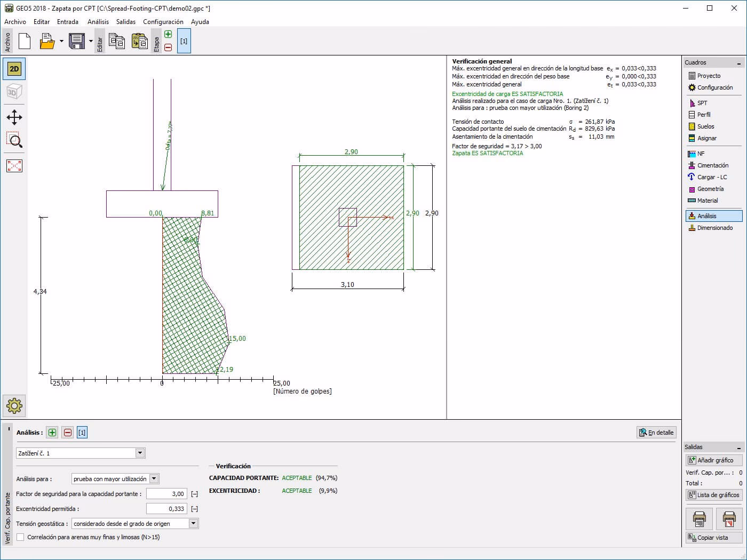Click the 'Excentricidad permitida' input field
This screenshot has height=560, width=747.
(166, 509)
